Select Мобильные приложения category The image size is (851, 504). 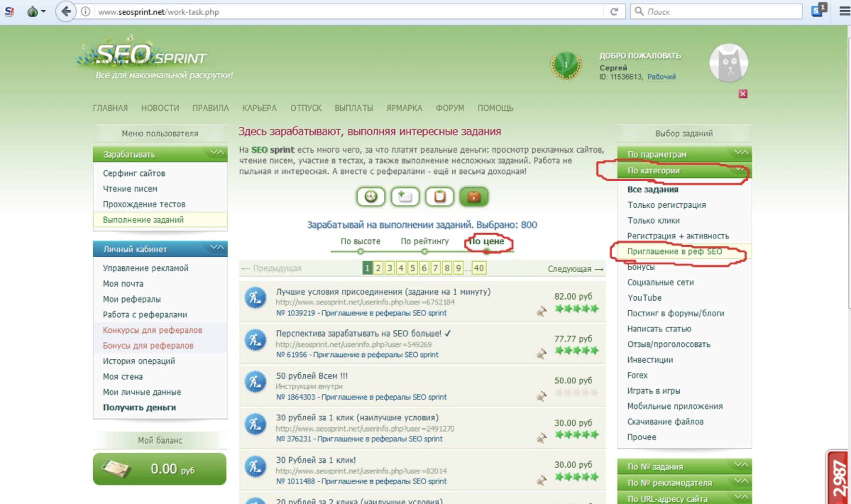click(675, 406)
